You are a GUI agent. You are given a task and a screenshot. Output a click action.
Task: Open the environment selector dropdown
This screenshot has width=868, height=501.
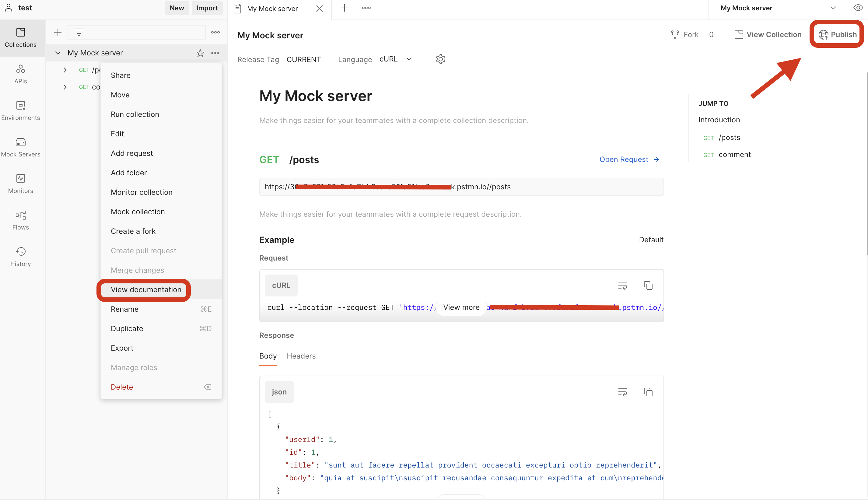pyautogui.click(x=833, y=8)
